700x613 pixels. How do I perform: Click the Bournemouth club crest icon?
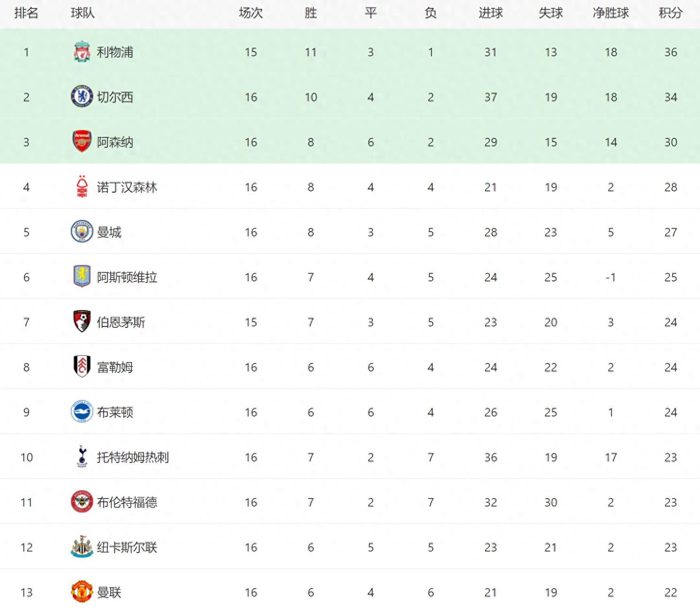click(82, 322)
